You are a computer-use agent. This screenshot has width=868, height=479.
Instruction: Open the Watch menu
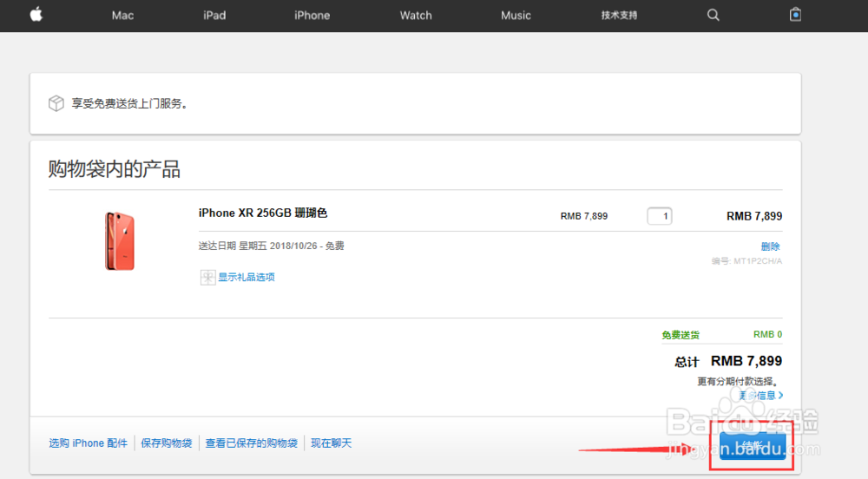(x=416, y=16)
